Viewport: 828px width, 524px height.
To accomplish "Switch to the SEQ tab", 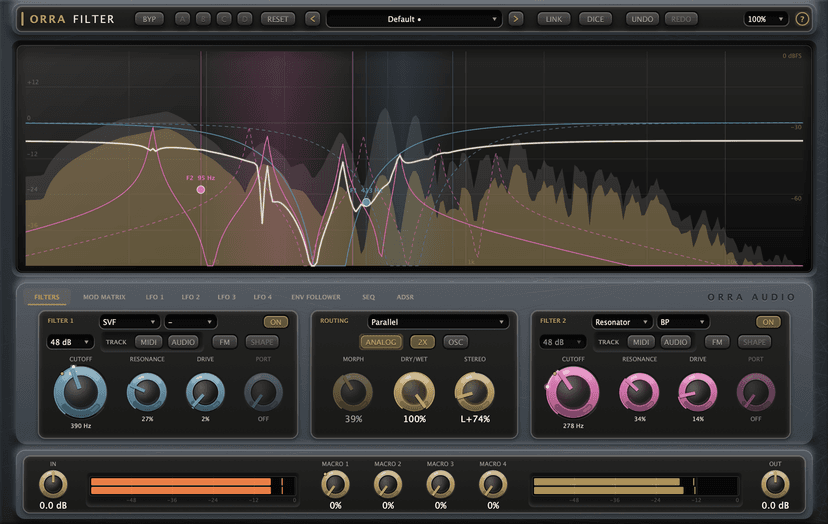I will click(369, 297).
